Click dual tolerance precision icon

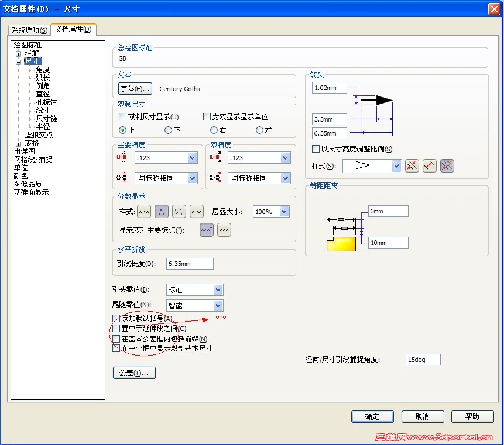pos(215,177)
